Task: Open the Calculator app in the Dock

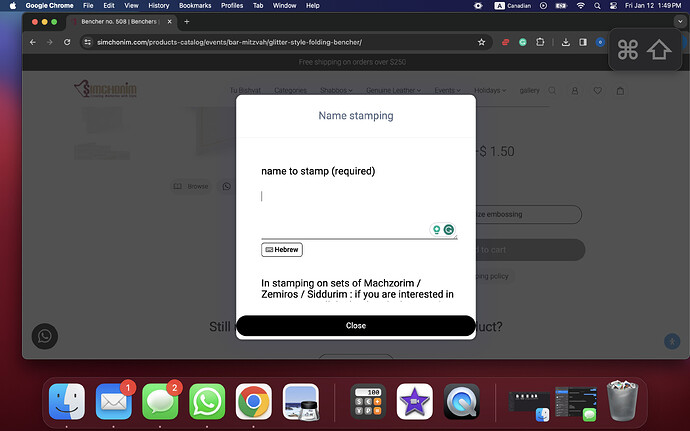Action: click(368, 402)
